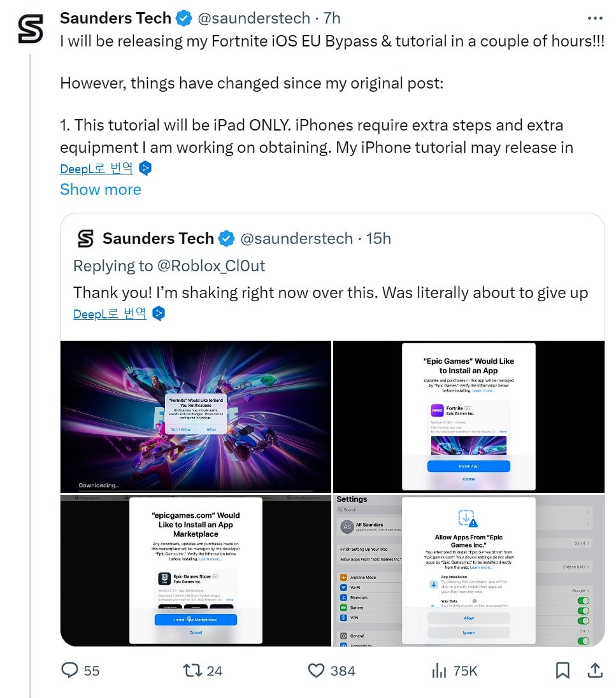Open the Install App dialog screenshot
The height and width of the screenshot is (698, 616).
tap(469, 417)
